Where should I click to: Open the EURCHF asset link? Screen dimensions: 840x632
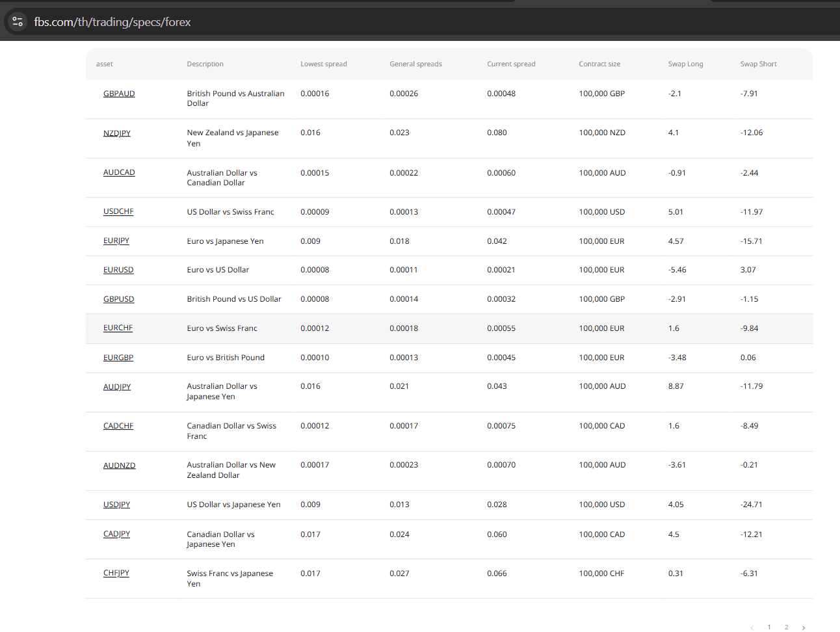[x=118, y=328]
